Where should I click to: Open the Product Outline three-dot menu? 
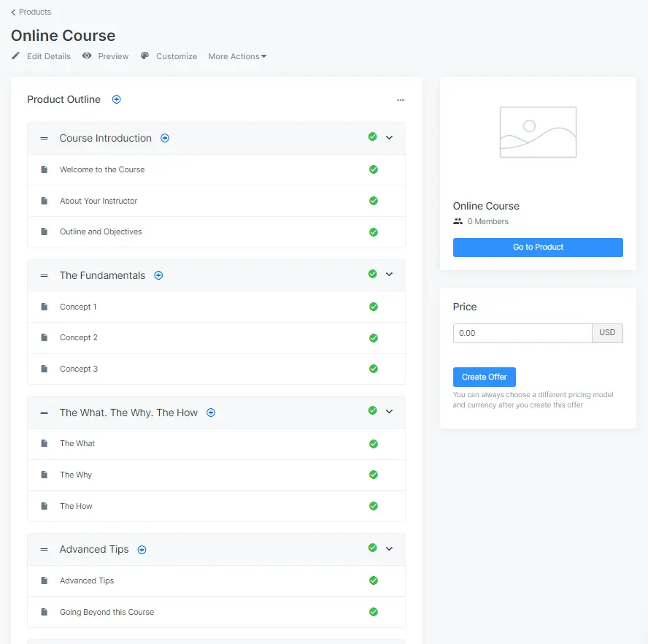(x=400, y=100)
